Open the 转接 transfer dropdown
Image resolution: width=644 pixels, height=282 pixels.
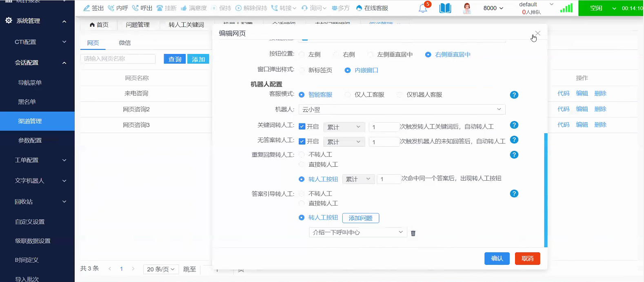[x=284, y=8]
